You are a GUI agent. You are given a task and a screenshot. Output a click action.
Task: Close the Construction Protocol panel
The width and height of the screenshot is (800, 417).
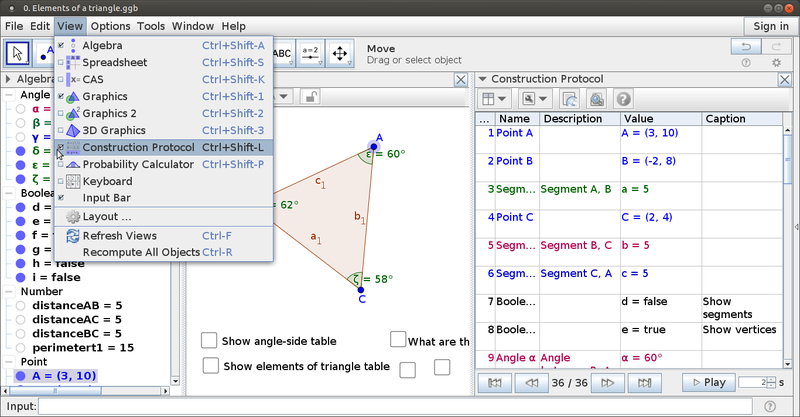tap(785, 80)
